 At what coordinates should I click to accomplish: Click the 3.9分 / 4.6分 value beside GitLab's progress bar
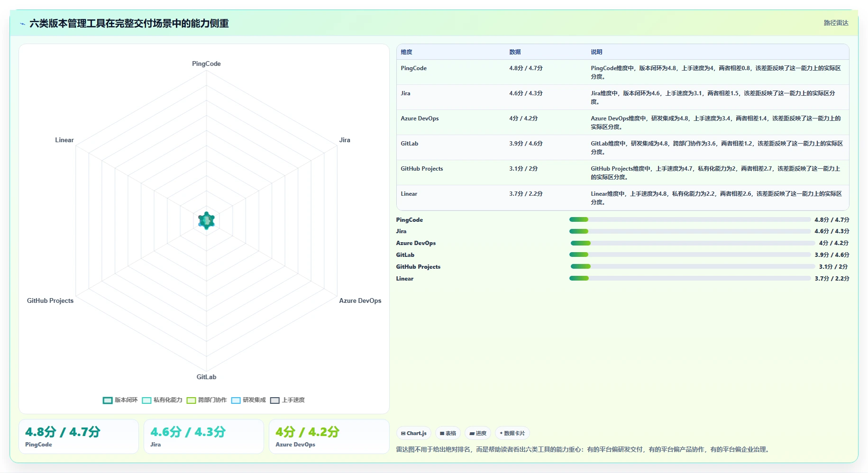coord(832,255)
